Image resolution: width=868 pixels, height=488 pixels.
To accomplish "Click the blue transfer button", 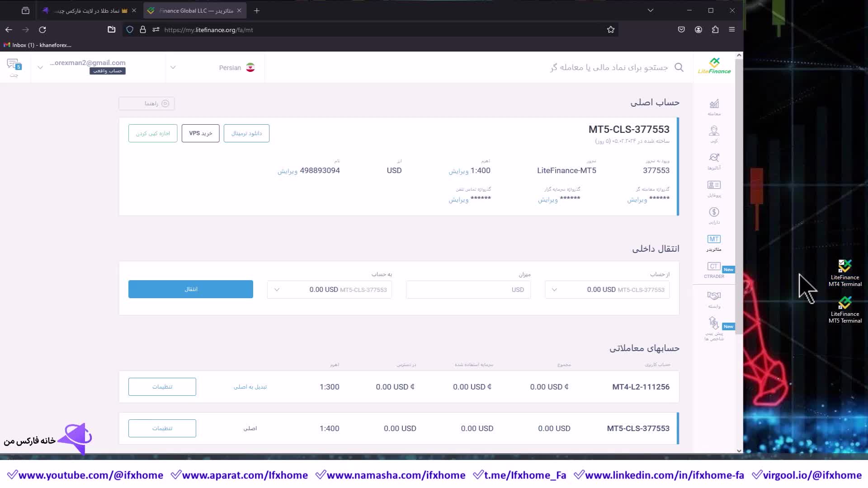I will 190,289.
